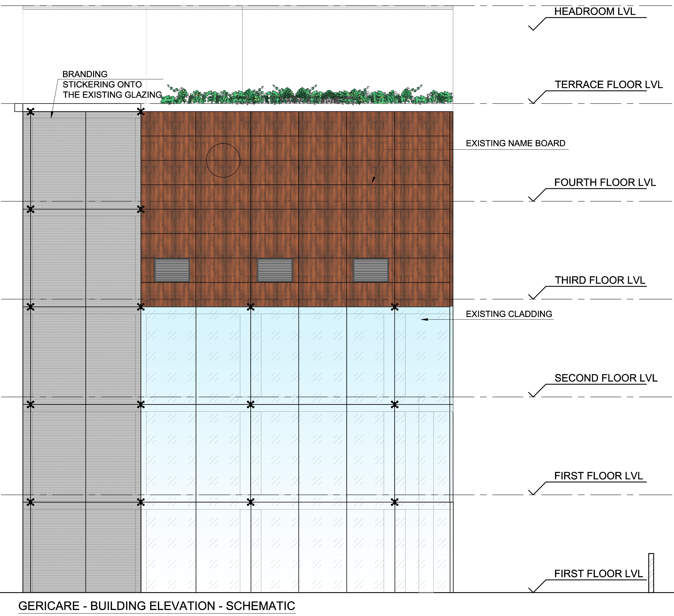Viewport: 674px width, 616px height.
Task: Select the FOURTH FLOOR LVL label
Action: [605, 183]
